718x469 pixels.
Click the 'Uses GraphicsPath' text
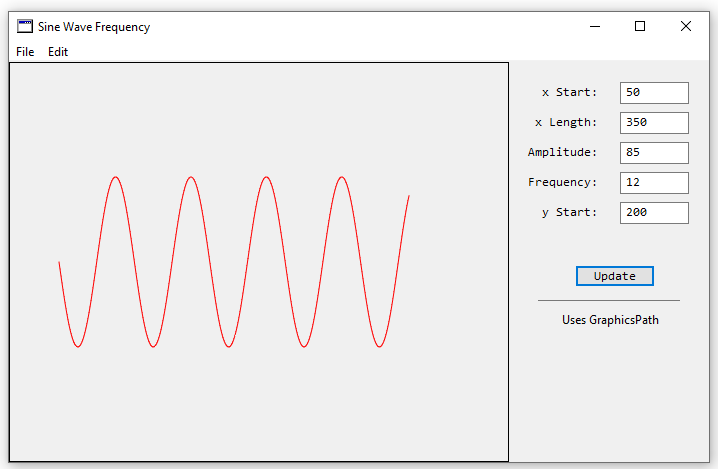click(610, 321)
